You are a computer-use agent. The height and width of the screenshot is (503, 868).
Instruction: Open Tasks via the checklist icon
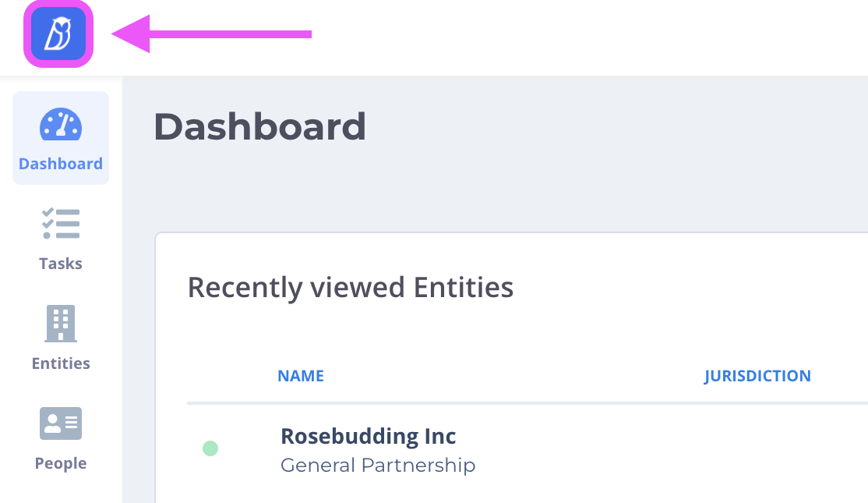[61, 224]
